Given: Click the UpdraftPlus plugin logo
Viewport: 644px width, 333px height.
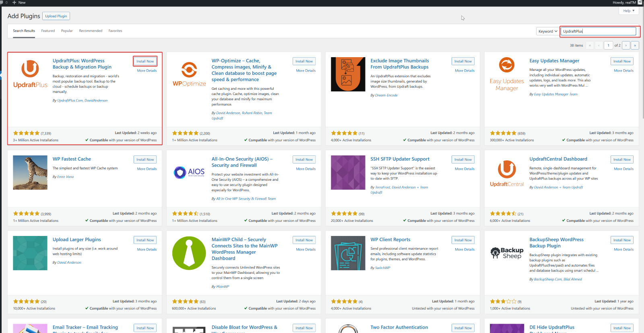Looking at the screenshot, I should (30, 74).
